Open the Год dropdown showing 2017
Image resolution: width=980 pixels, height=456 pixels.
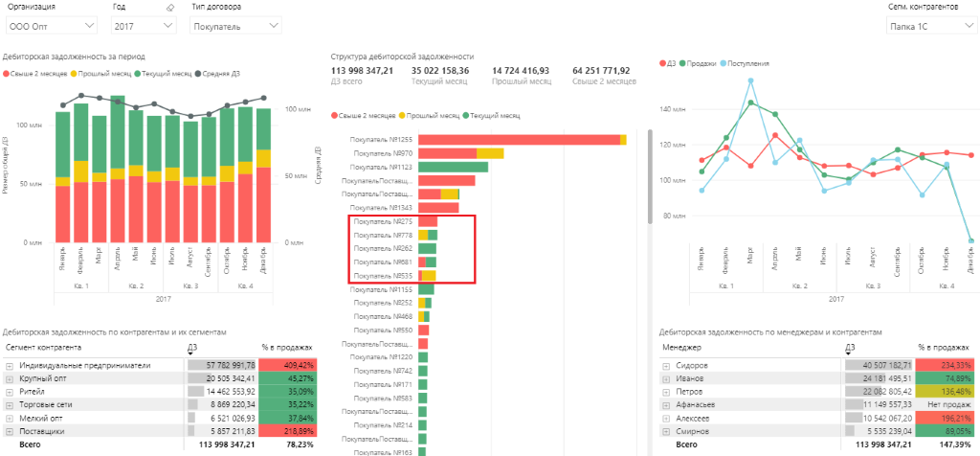[144, 26]
